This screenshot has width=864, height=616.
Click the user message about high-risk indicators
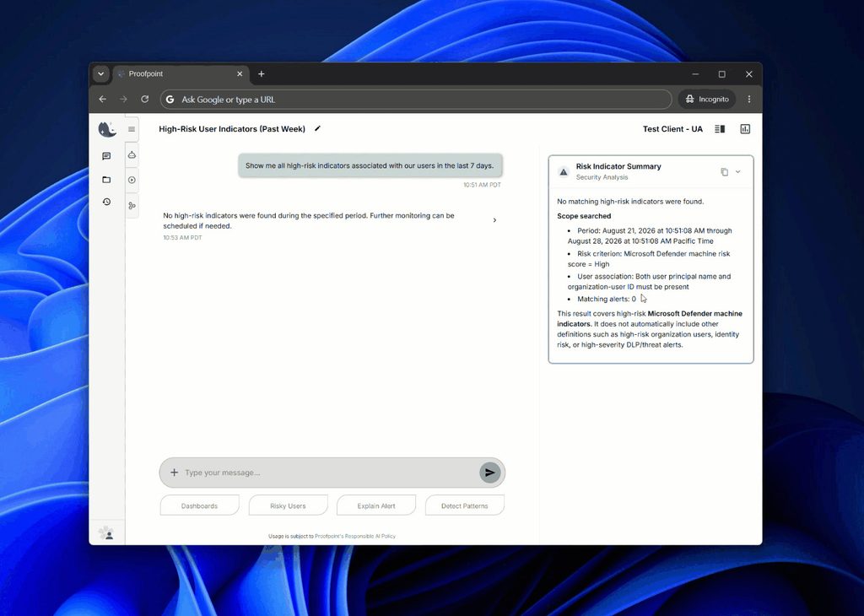[x=370, y=165]
